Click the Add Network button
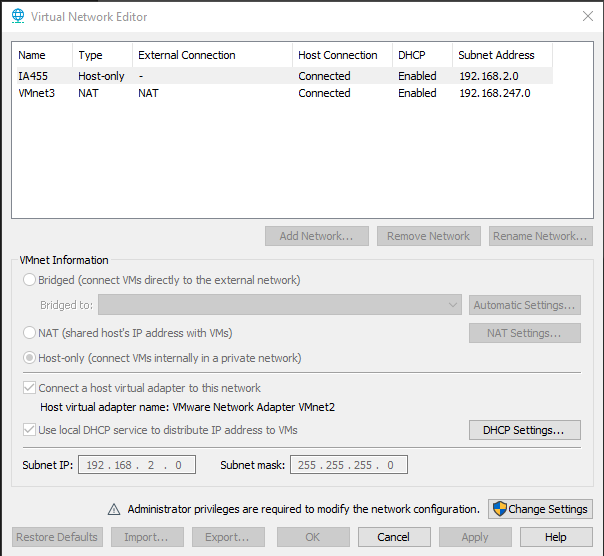Image resolution: width=604 pixels, height=556 pixels. (317, 236)
